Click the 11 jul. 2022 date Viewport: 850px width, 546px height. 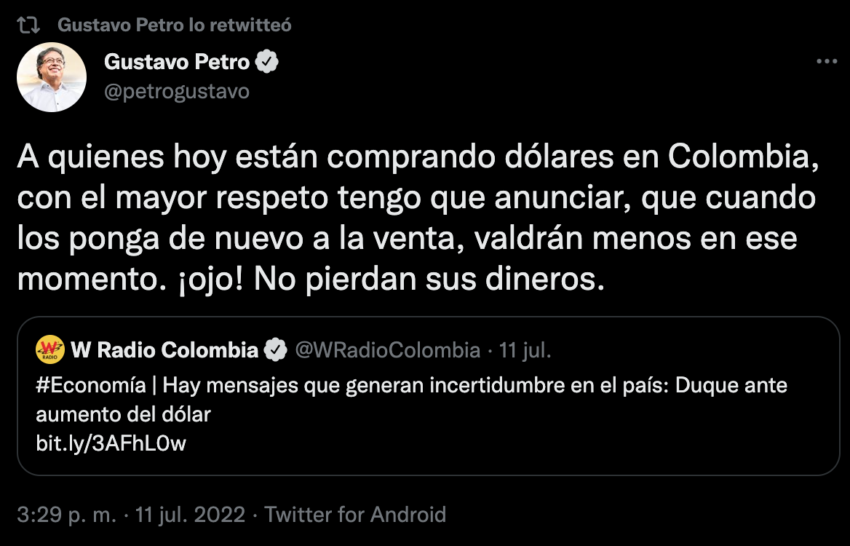tap(190, 515)
